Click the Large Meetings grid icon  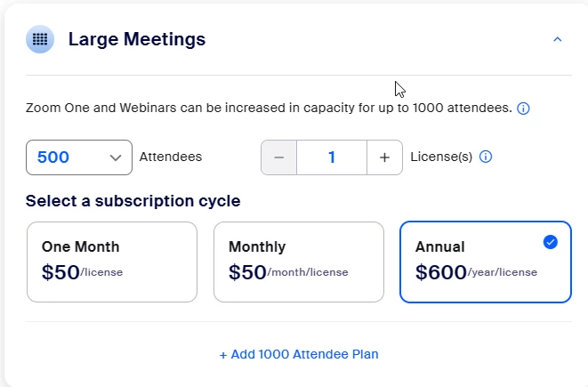[40, 40]
